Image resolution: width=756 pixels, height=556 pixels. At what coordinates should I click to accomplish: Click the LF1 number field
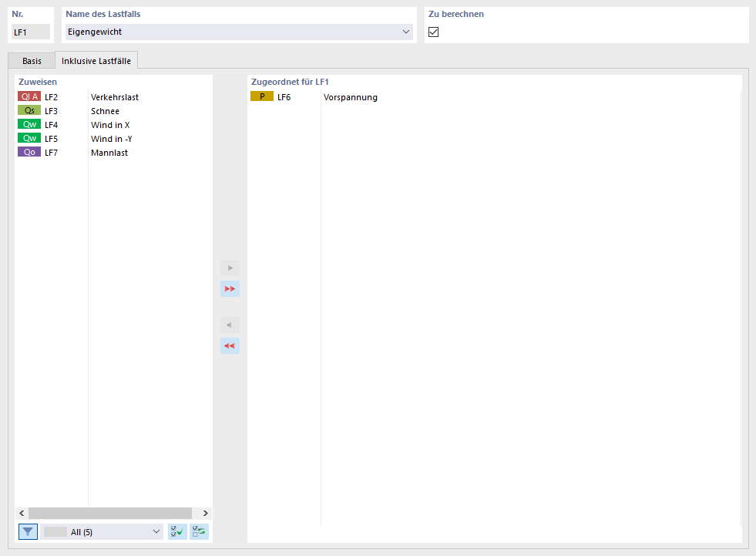31,32
